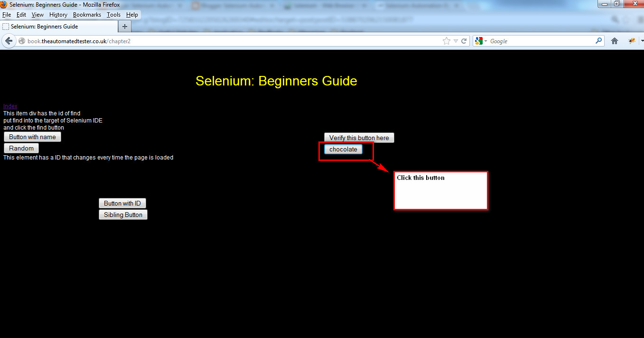
Task: Select the Selenium: Beginners Guide tab
Action: [x=57, y=26]
